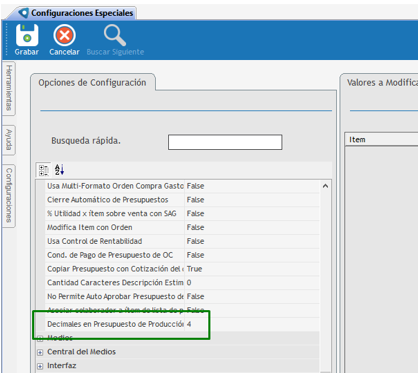The height and width of the screenshot is (373, 418).
Task: Open the Configuraciones side tab
Action: pyautogui.click(x=9, y=195)
